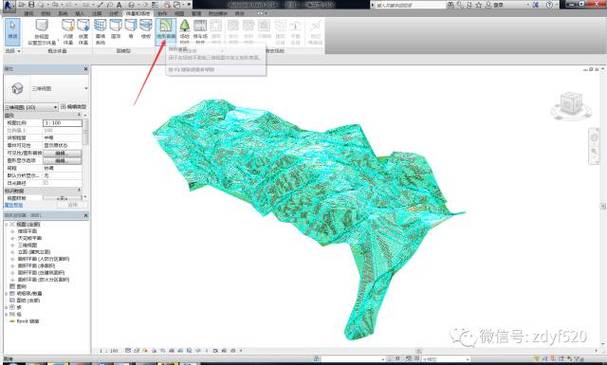
Task: Expand the Ceiling Plans (天花板平面) node
Action: [12, 238]
